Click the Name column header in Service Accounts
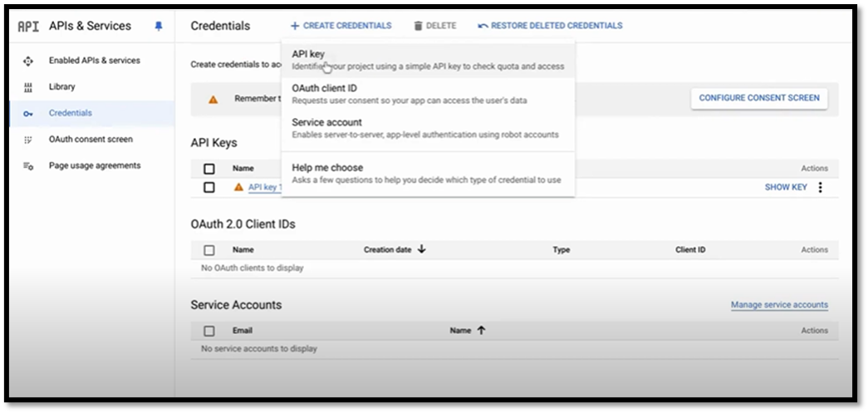This screenshot has width=868, height=413. [460, 331]
